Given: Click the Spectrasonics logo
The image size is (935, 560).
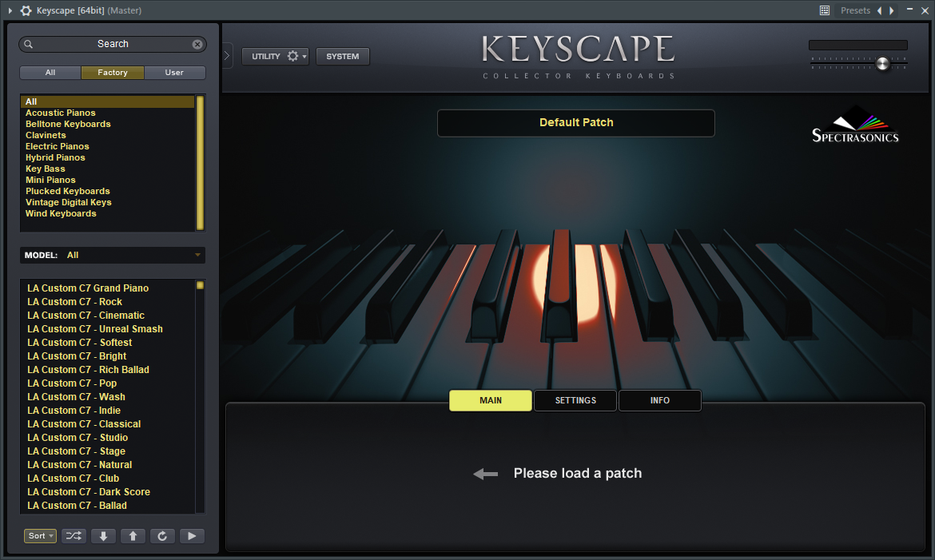Looking at the screenshot, I should pos(856,125).
